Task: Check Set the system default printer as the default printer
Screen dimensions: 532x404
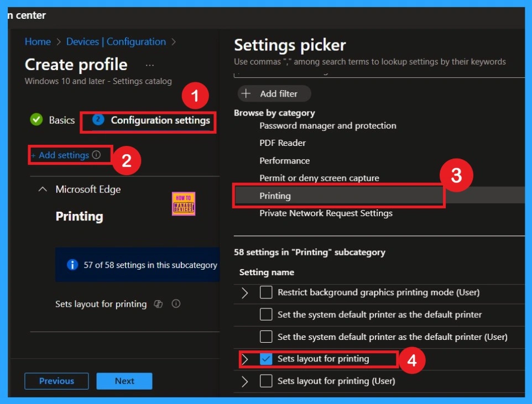Action: coord(265,314)
